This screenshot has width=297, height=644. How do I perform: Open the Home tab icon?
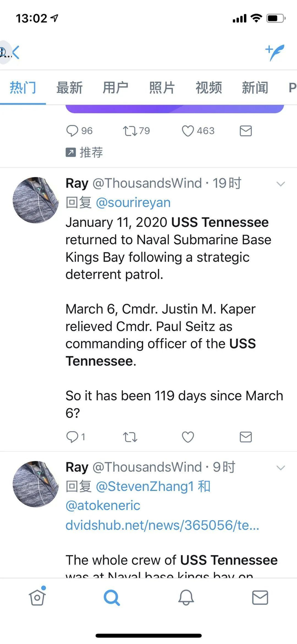(x=37, y=597)
